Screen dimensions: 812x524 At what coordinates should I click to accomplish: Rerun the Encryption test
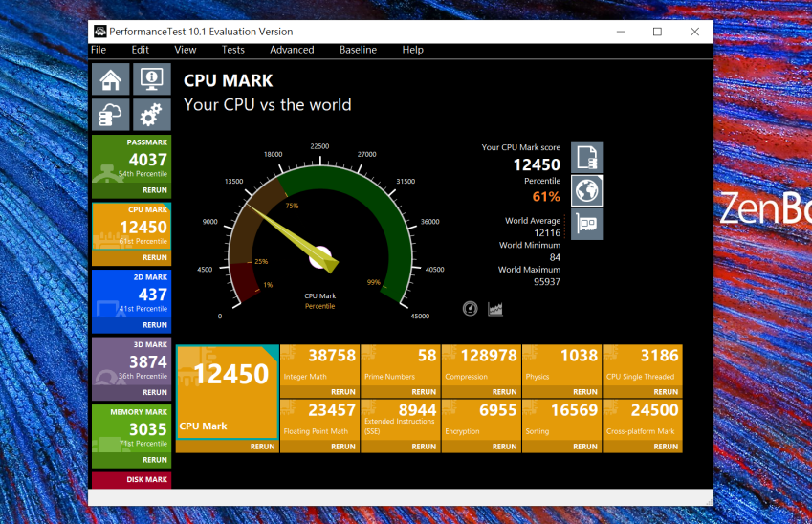pos(504,447)
